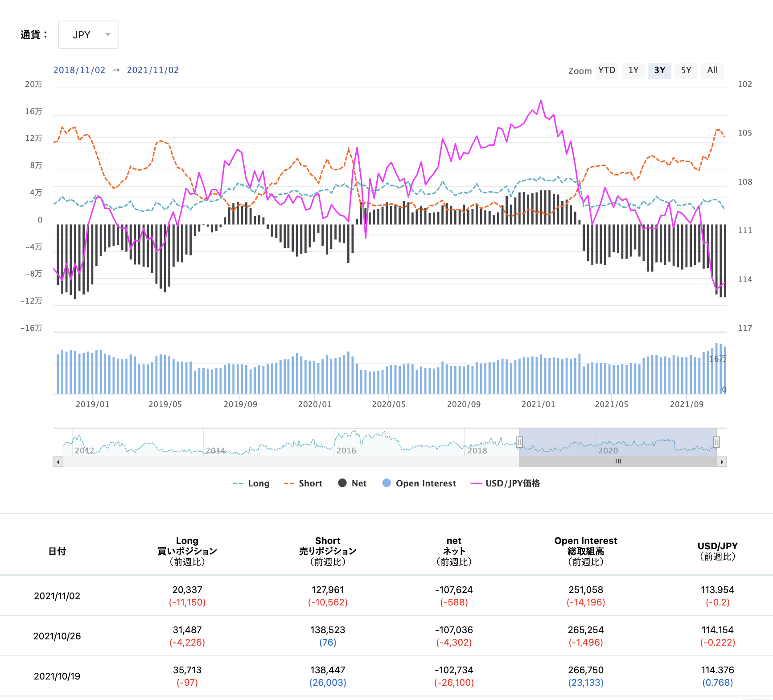Click the USD/JPY column header
Image resolution: width=773 pixels, height=700 pixels.
717,552
